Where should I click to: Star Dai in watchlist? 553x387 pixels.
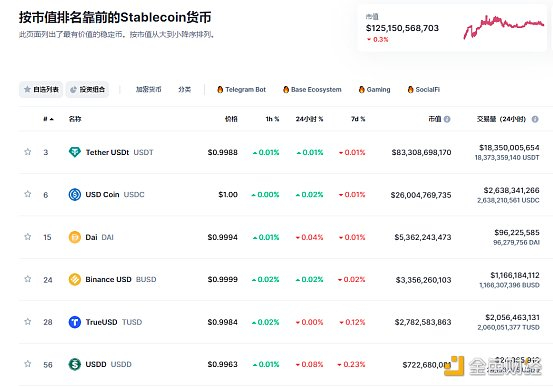[x=28, y=237]
